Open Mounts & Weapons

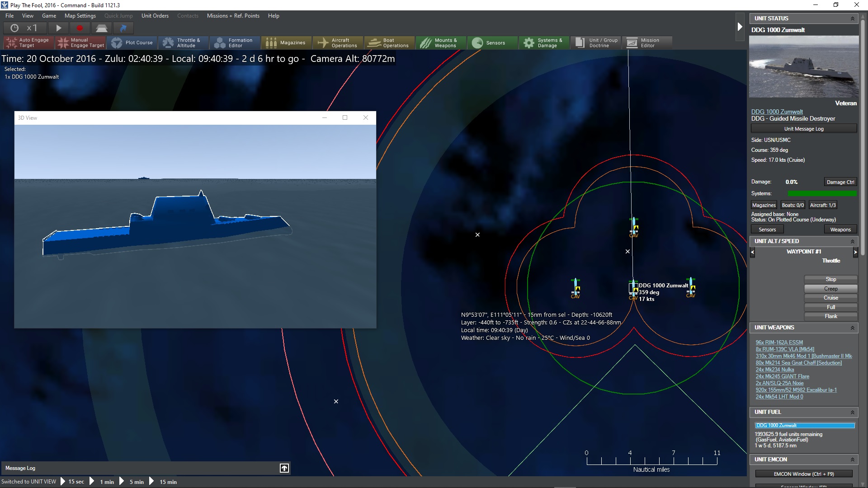(x=441, y=42)
